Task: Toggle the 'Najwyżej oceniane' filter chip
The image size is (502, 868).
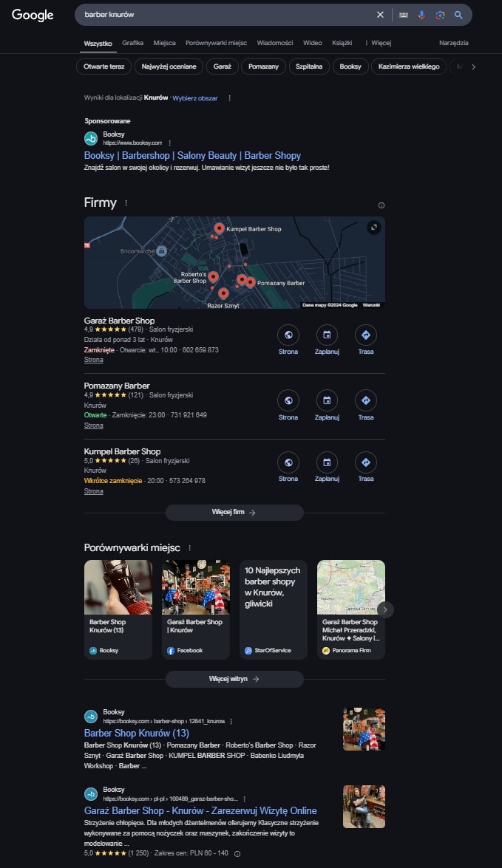Action: point(169,66)
